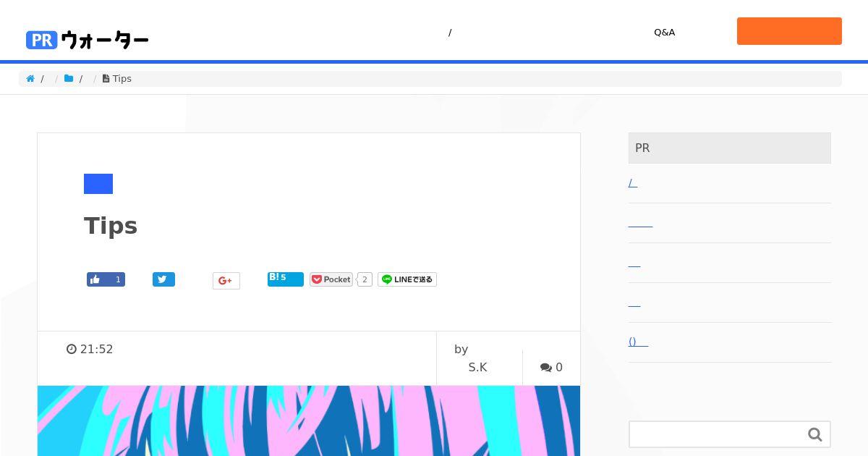Viewport: 868px width, 456px height.
Task: Save the article to Pocket
Action: (x=331, y=279)
